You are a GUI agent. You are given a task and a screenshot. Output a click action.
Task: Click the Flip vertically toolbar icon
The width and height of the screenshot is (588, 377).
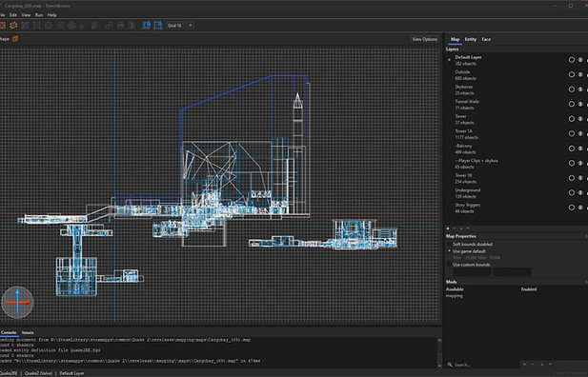pos(132,25)
